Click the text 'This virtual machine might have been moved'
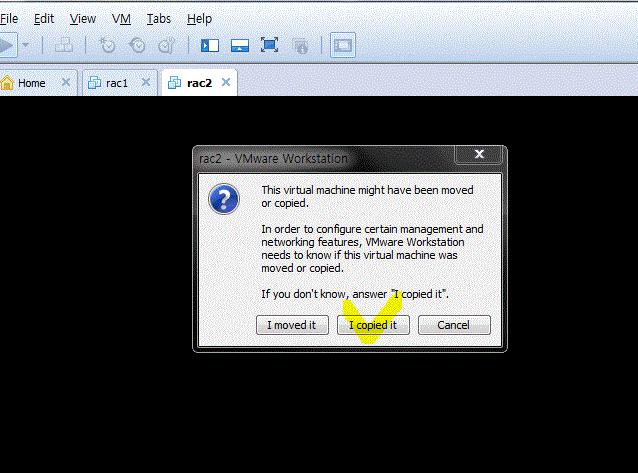The height and width of the screenshot is (473, 638). 367,190
